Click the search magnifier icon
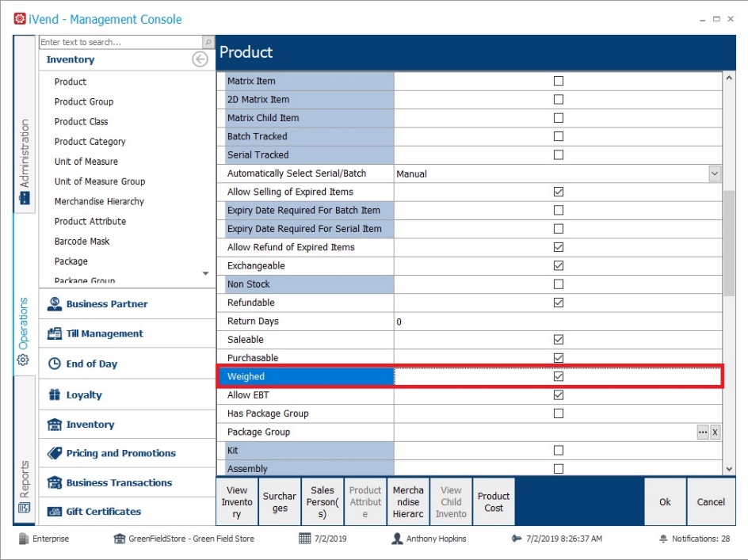 coord(208,42)
